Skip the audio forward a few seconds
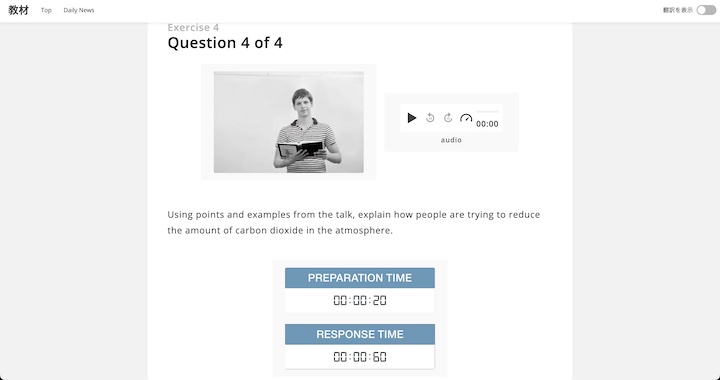 coord(448,118)
